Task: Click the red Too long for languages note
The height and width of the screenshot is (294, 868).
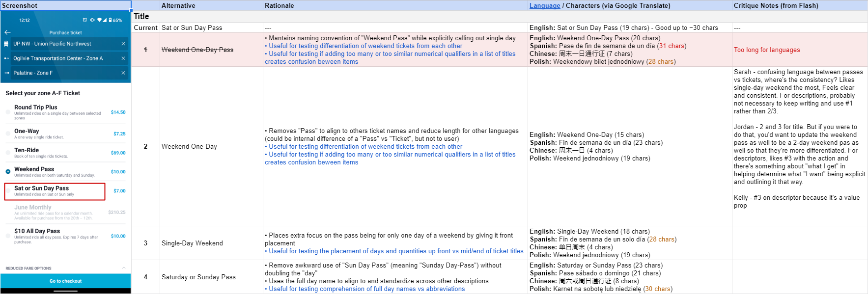Action: 767,50
